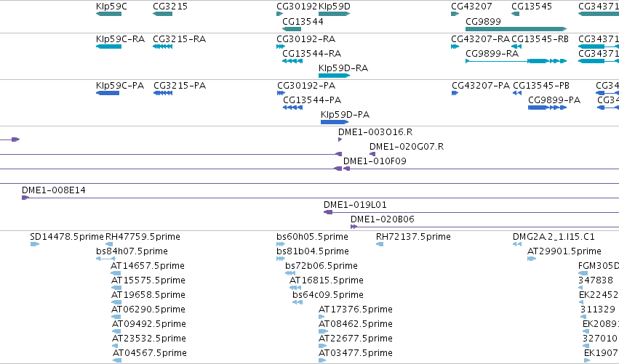Click the CG9899 gene label
Screen dimensions: 619x364
click(x=483, y=22)
